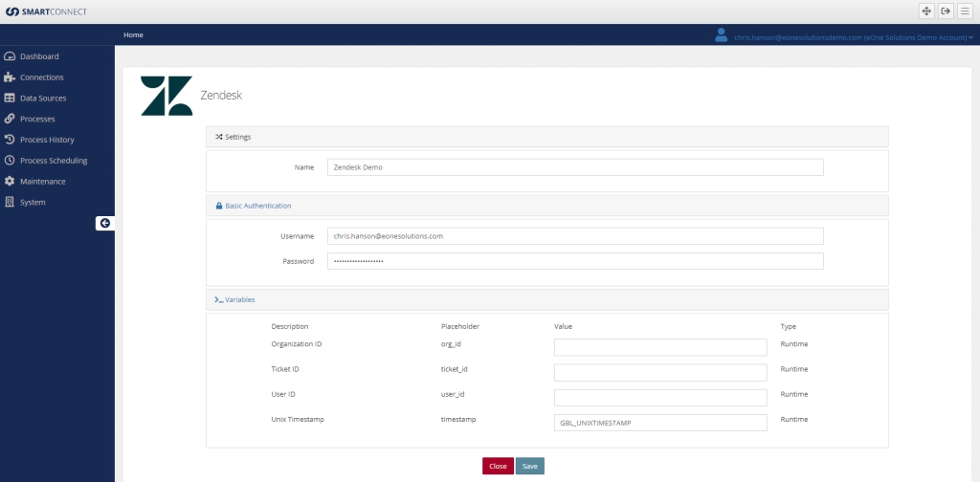Click the Process Scheduling clock icon

point(10,161)
